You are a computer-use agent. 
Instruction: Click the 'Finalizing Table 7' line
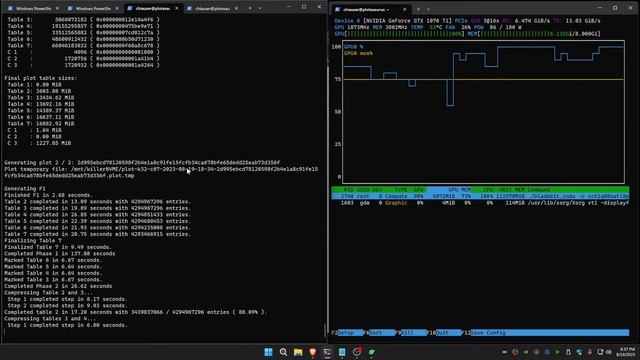click(x=33, y=240)
